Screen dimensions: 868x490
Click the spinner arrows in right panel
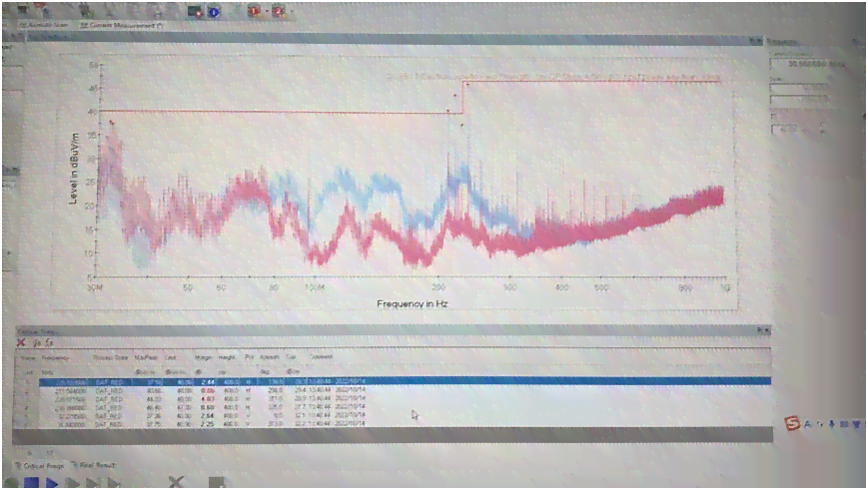coord(823,129)
